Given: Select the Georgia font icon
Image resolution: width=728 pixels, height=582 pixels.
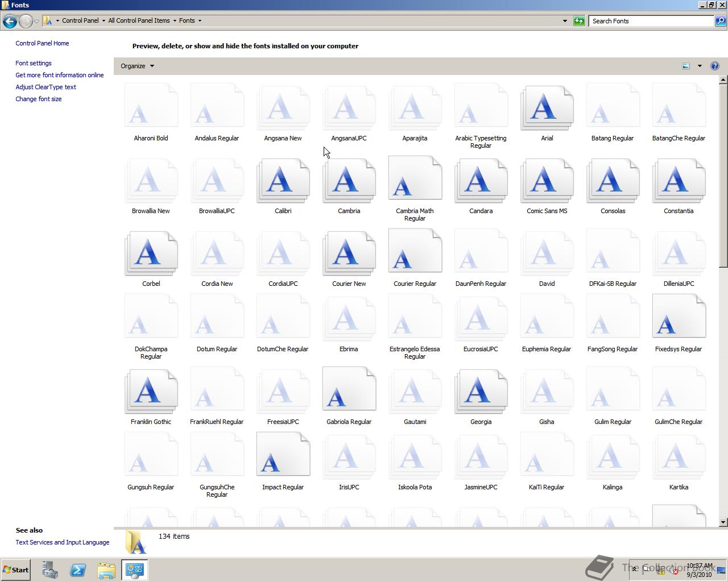Looking at the screenshot, I should [481, 390].
